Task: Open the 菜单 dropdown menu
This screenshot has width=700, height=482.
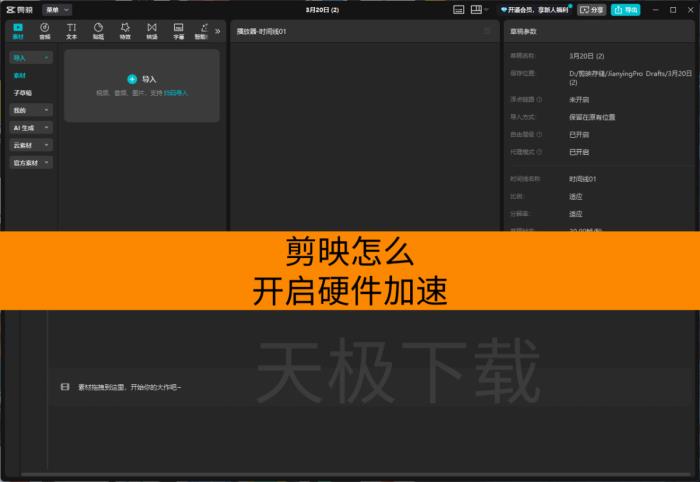Action: (x=57, y=9)
